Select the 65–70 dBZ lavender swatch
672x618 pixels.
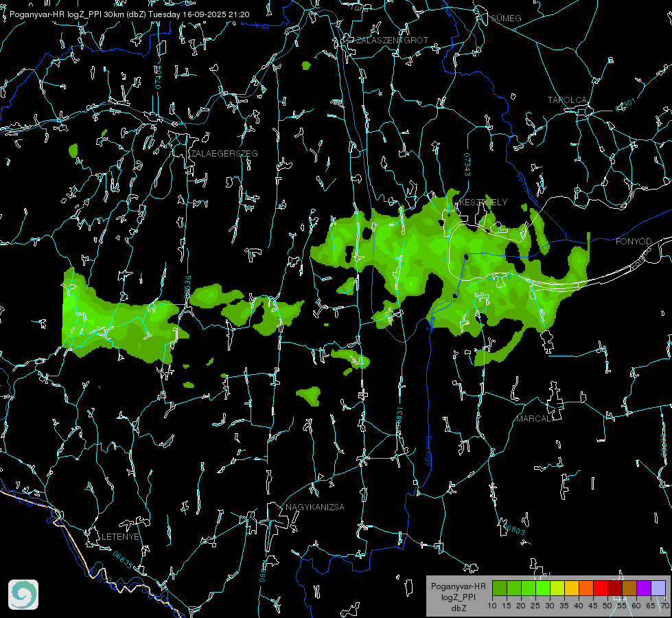pyautogui.click(x=658, y=588)
